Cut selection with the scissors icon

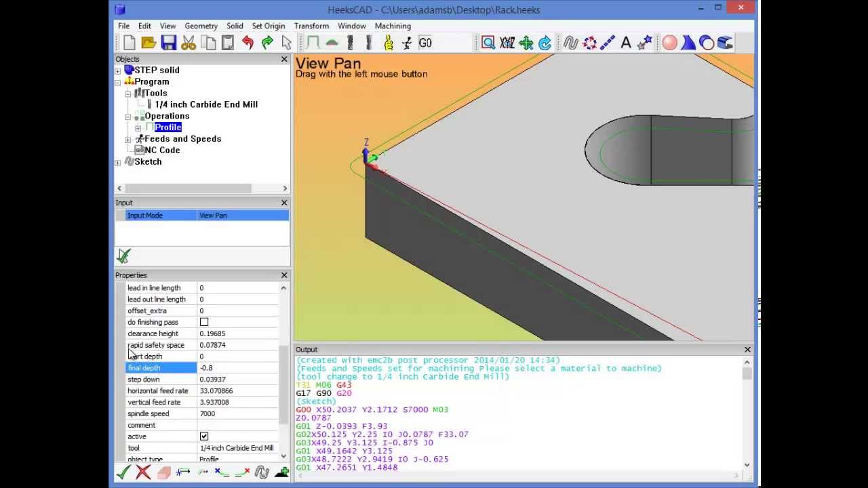pos(189,43)
